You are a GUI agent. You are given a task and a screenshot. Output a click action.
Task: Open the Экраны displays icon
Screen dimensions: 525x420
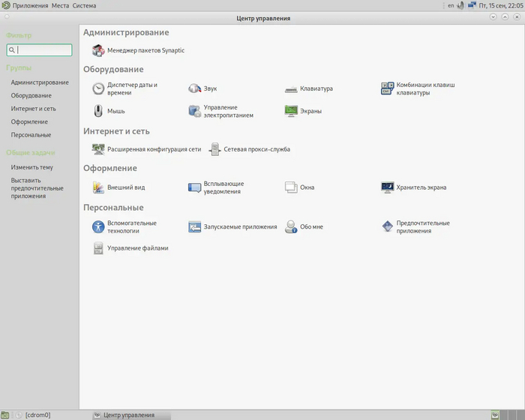(291, 111)
